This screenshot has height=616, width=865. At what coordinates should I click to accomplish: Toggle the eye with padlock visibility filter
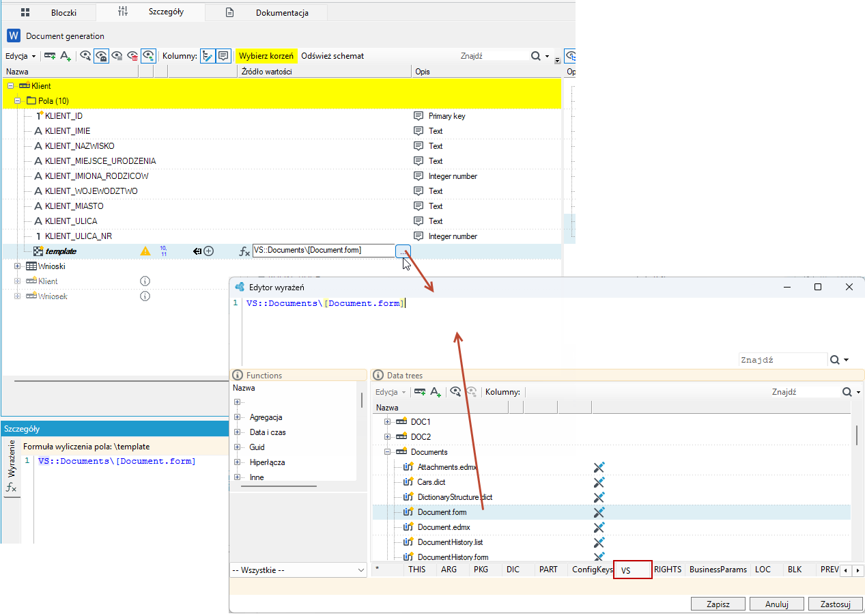pyautogui.click(x=101, y=56)
